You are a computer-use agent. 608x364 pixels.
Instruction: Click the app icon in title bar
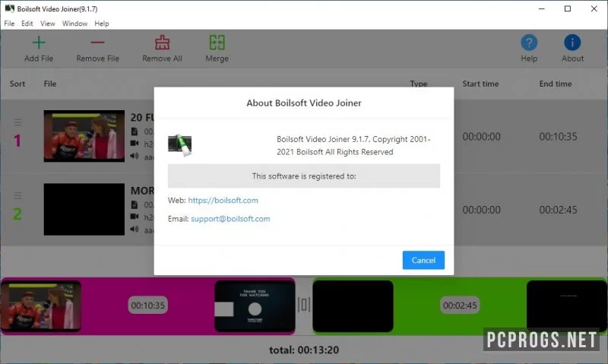coord(9,8)
